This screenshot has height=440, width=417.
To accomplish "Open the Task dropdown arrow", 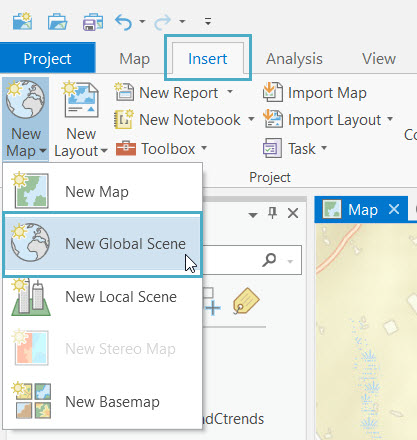I will pyautogui.click(x=324, y=148).
